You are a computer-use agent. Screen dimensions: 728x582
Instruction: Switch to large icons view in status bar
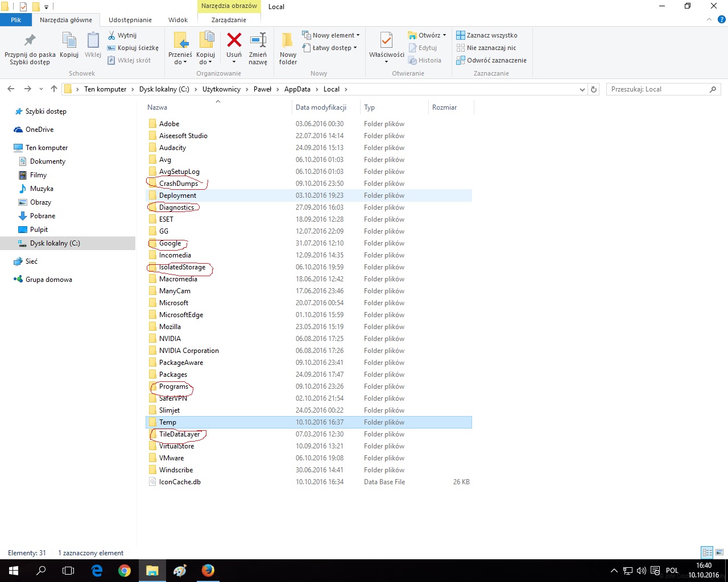[x=719, y=552]
